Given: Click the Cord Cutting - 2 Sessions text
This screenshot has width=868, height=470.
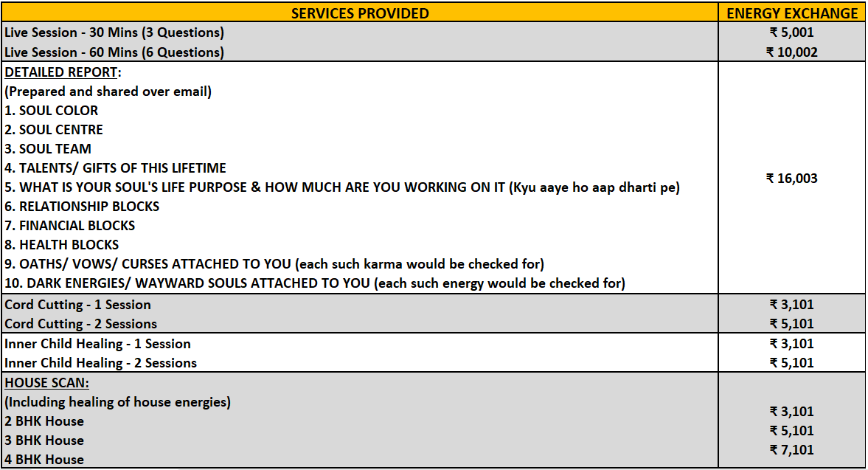Looking at the screenshot, I should pos(80,324).
